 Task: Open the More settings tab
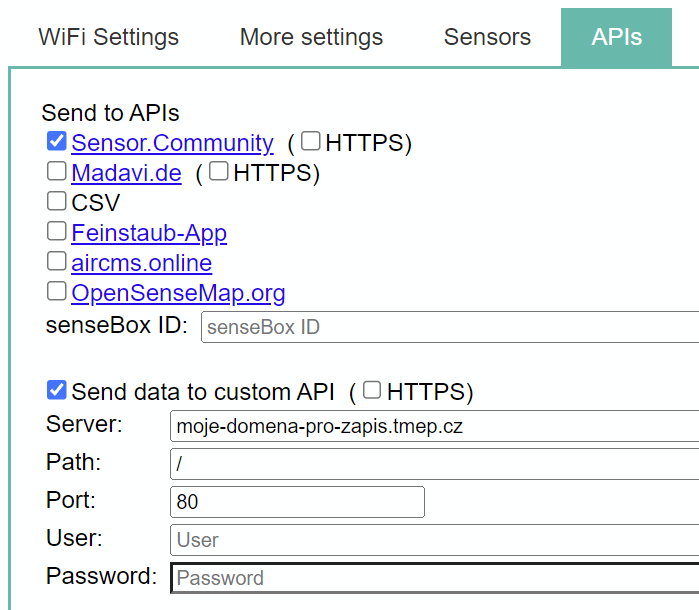tap(311, 37)
